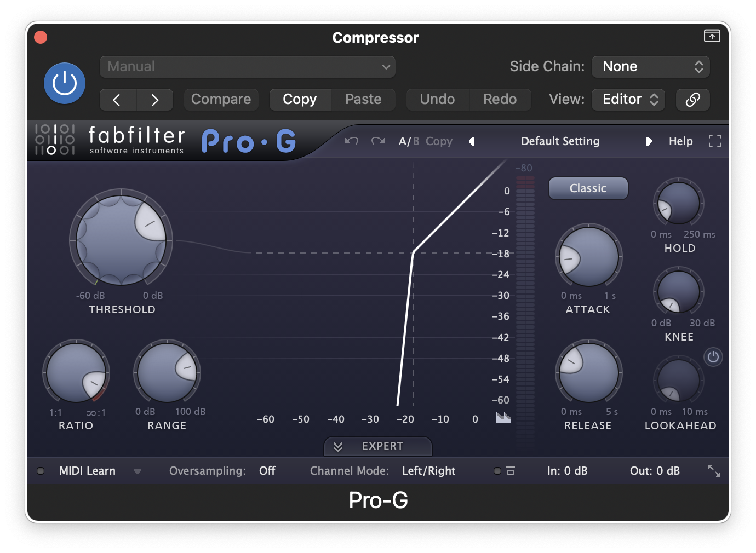This screenshot has width=756, height=553.
Task: Change Oversampling Off setting
Action: [x=267, y=471]
